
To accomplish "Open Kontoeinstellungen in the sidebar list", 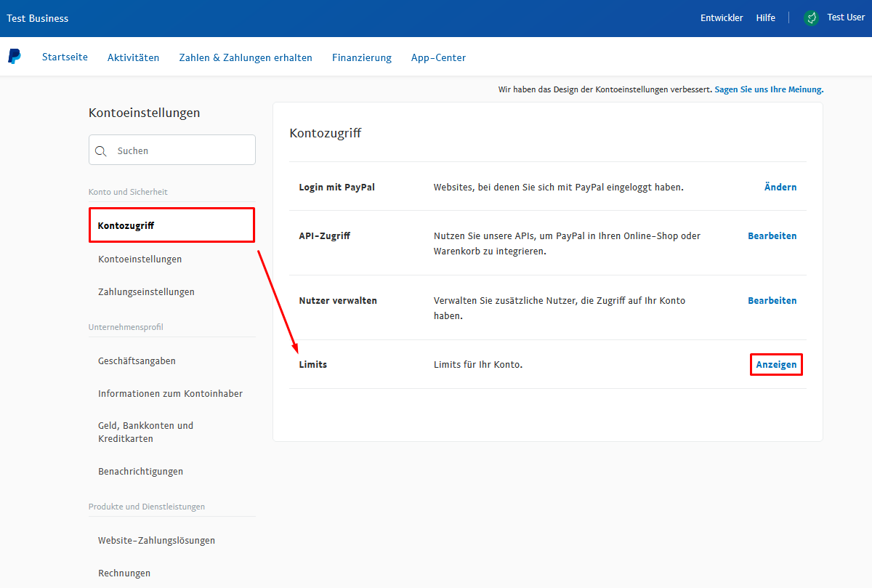I will point(140,259).
